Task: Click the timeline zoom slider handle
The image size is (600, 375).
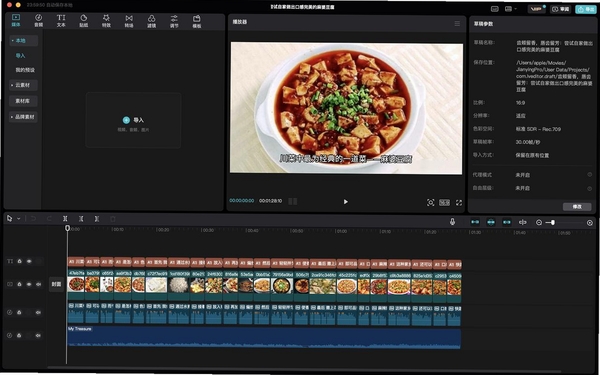Action: pyautogui.click(x=553, y=222)
